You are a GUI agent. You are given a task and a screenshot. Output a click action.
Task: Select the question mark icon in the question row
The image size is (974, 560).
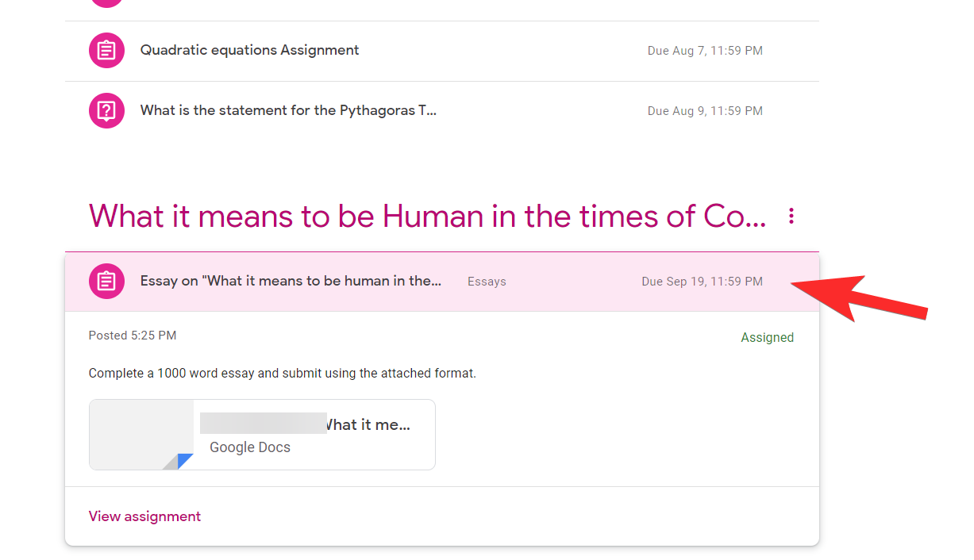[106, 110]
